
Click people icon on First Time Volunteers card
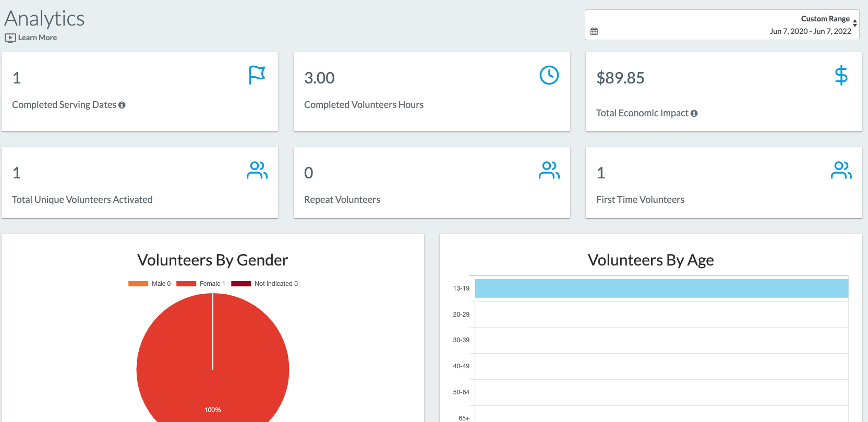841,170
